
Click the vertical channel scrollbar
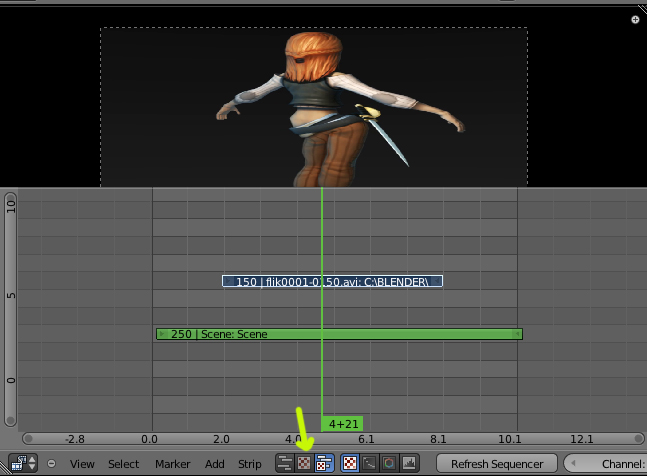tap(11, 309)
